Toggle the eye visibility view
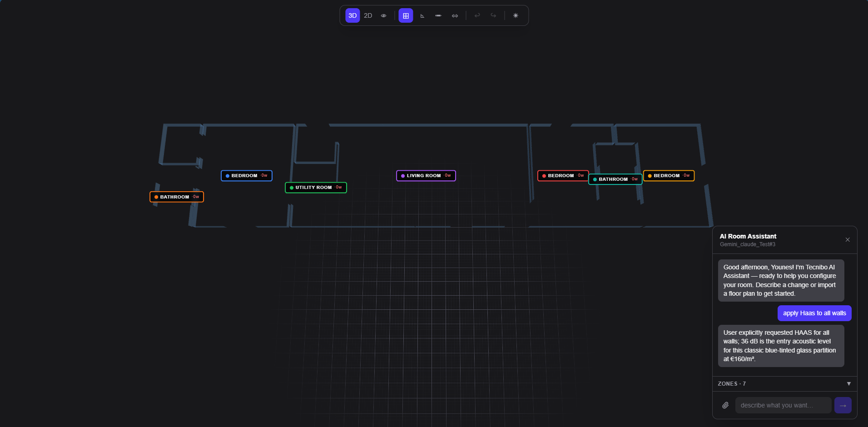The image size is (868, 427). click(384, 15)
